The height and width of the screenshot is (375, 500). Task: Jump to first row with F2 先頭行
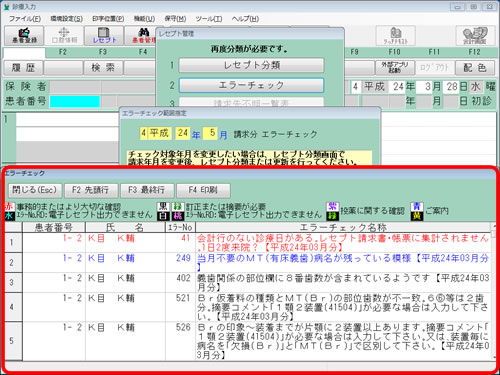(x=91, y=190)
